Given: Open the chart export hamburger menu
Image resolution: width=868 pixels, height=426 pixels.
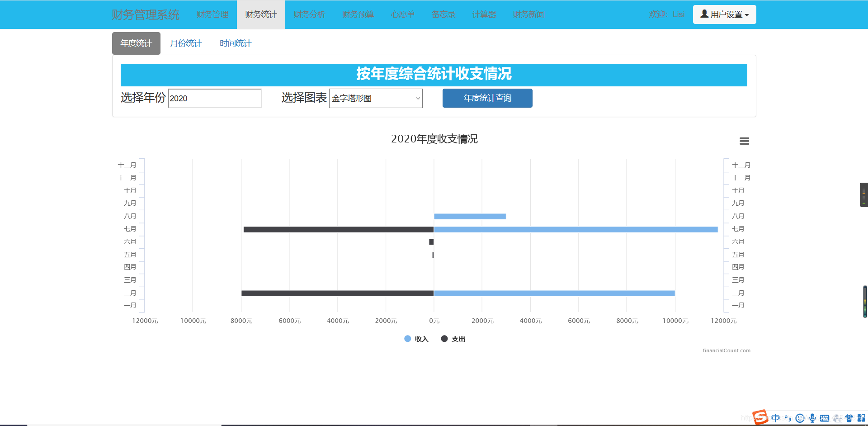Looking at the screenshot, I should [745, 141].
